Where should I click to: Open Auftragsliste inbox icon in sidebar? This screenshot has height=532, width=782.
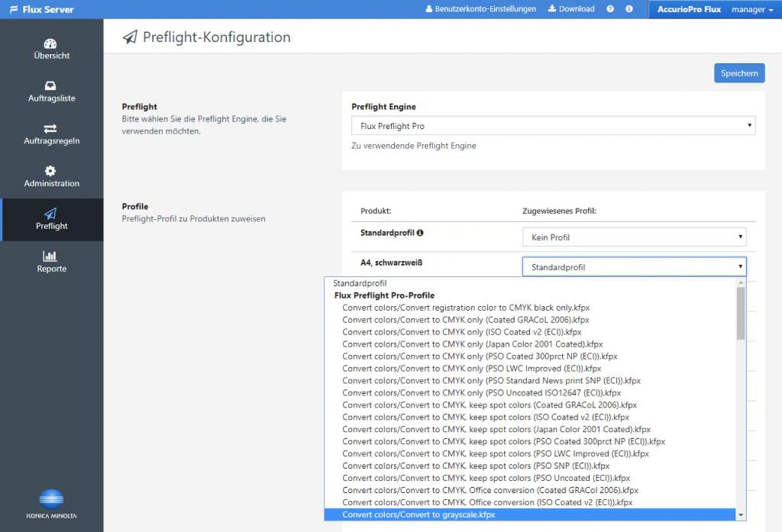pos(51,86)
